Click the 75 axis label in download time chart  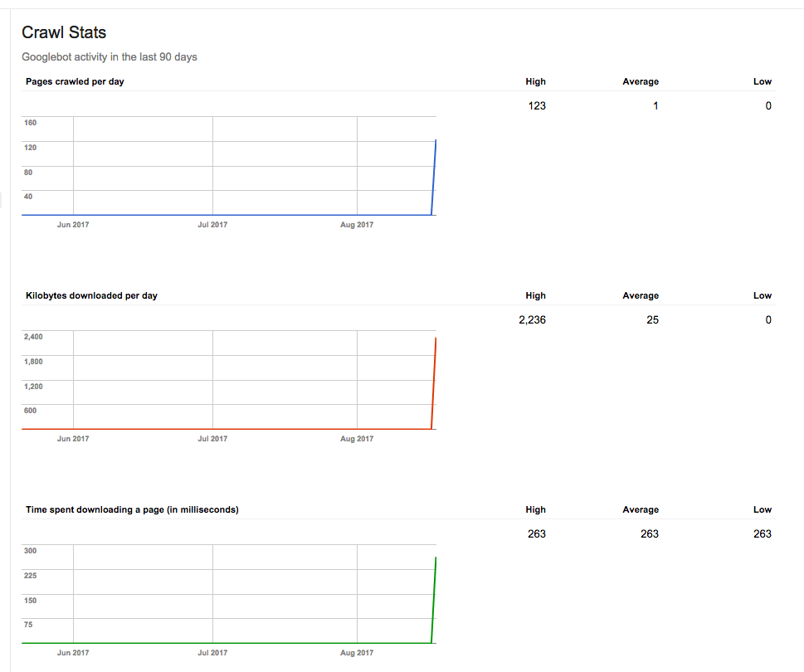(x=28, y=625)
